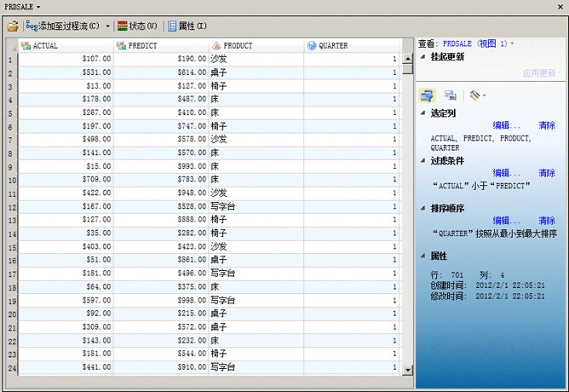The image size is (569, 392).
Task: Open the dropdown arrow beside pencil icon
Action: (485, 95)
